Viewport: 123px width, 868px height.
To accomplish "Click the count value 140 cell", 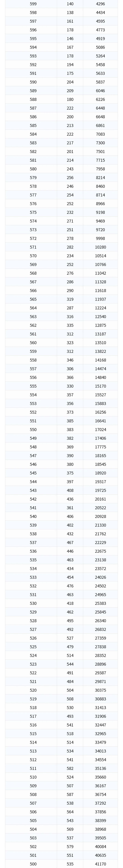I will pyautogui.click(x=70, y=4).
